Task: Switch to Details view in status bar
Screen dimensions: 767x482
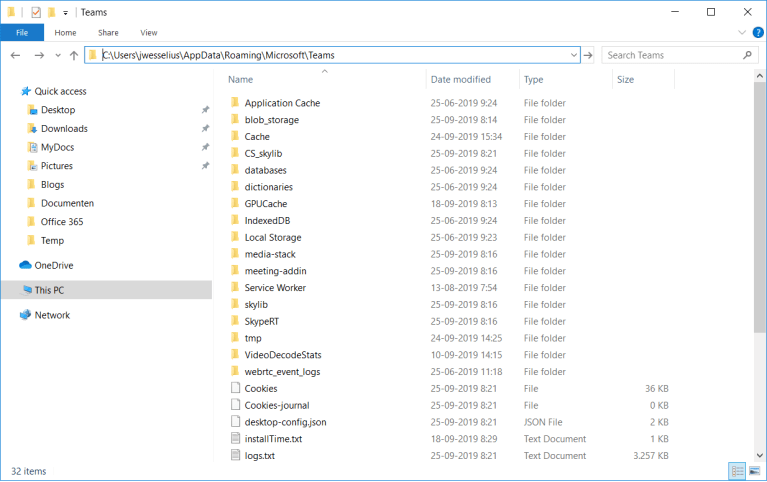Action: [x=737, y=471]
